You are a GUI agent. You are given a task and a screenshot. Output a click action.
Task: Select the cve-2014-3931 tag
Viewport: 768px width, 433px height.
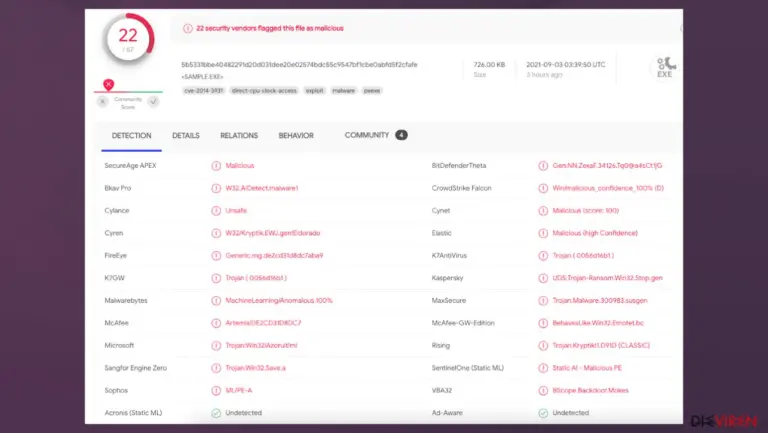(x=203, y=91)
